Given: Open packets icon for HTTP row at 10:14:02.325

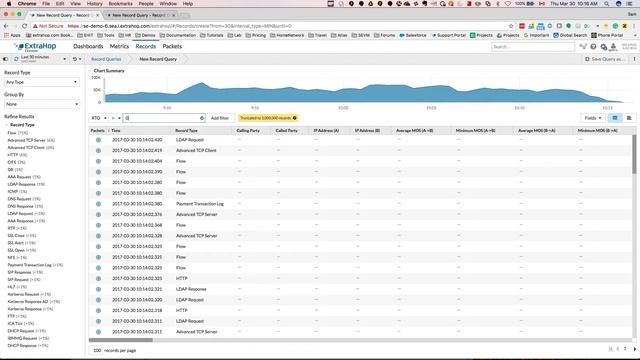Looking at the screenshot, I should (x=98, y=278).
